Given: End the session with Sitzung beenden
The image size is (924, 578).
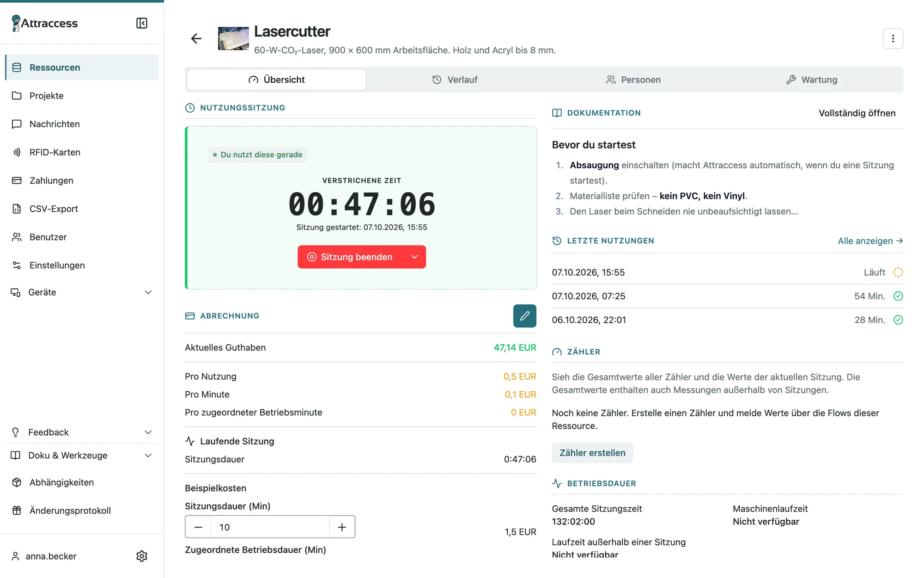Looking at the screenshot, I should (x=350, y=257).
